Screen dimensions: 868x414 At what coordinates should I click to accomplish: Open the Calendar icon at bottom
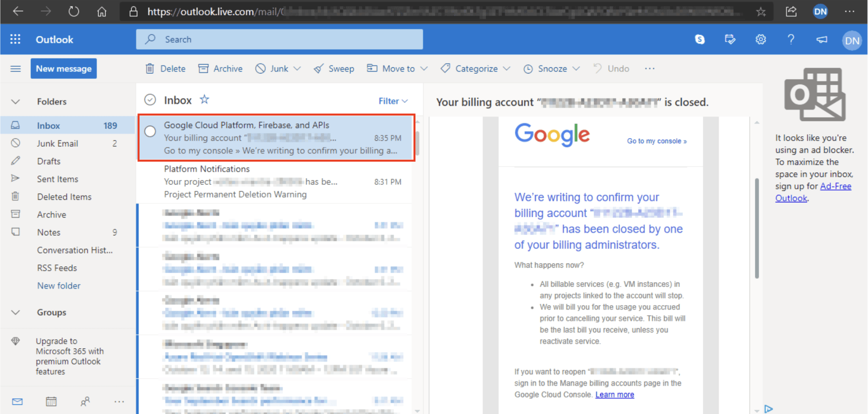pyautogui.click(x=51, y=401)
